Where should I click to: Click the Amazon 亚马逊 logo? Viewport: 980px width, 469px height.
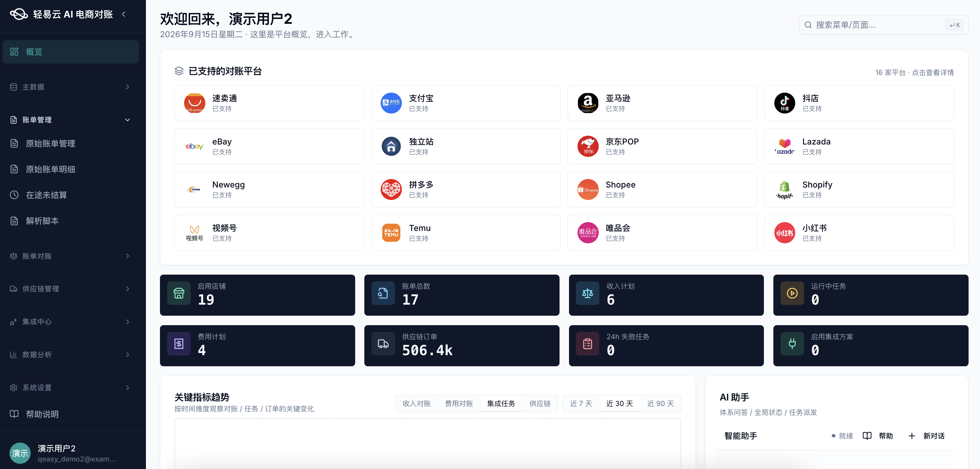(588, 103)
